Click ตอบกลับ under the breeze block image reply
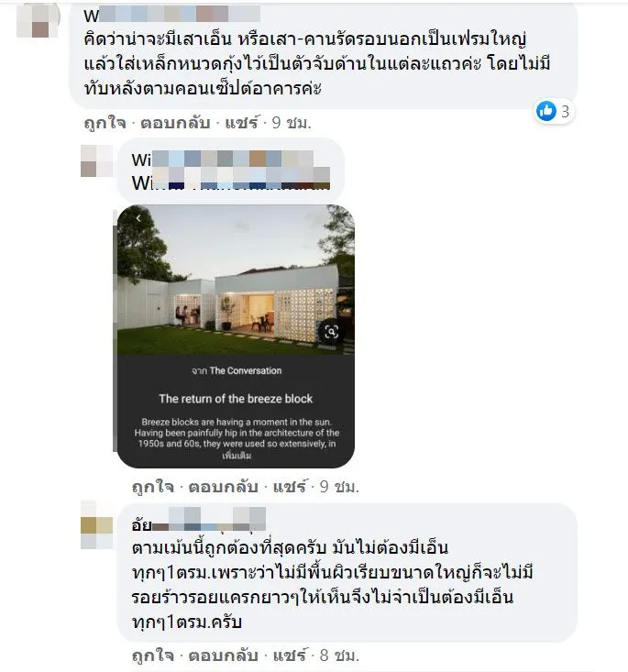Viewport: 628px width, 672px height. tap(223, 487)
